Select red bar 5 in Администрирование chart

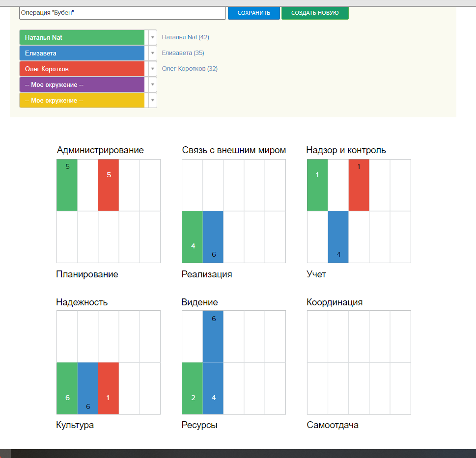(x=109, y=185)
